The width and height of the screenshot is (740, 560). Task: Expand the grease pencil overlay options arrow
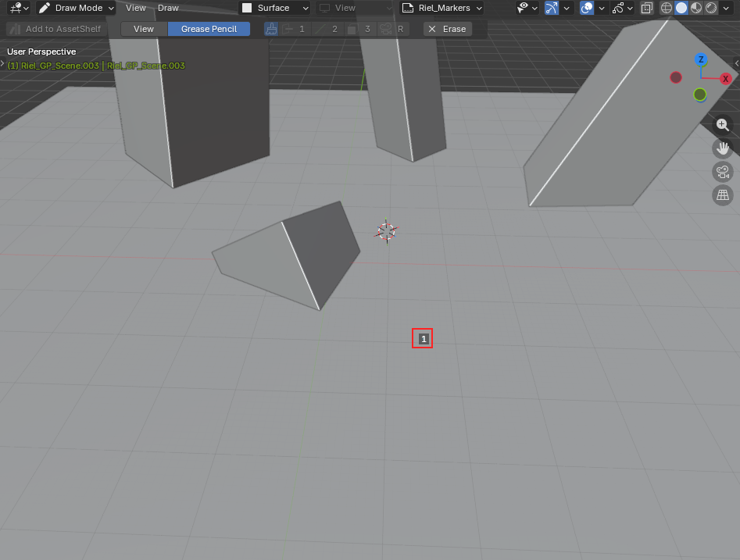click(630, 8)
